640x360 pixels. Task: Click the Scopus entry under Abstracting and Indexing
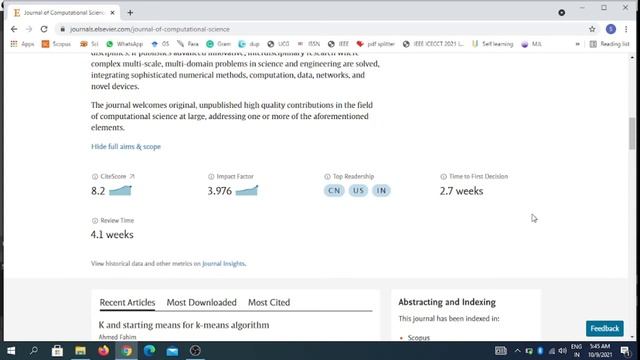pyautogui.click(x=419, y=338)
